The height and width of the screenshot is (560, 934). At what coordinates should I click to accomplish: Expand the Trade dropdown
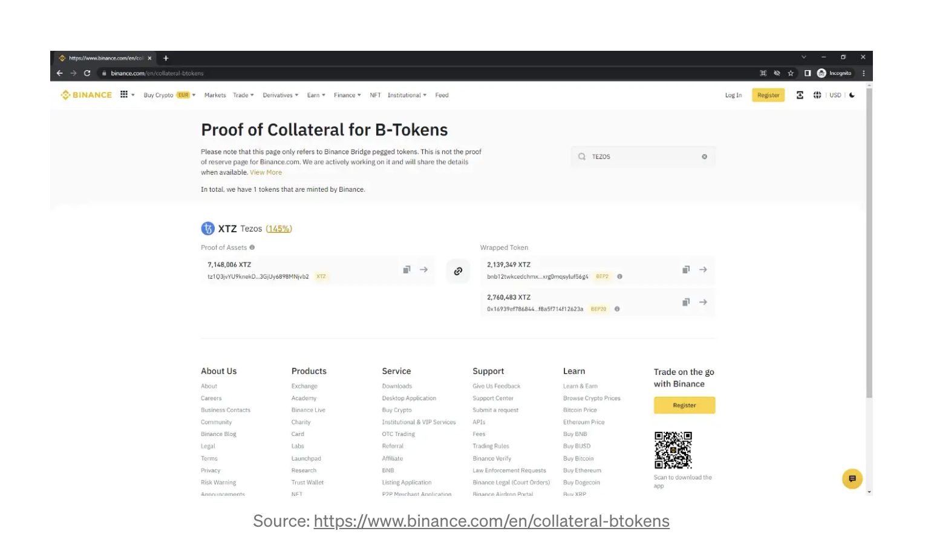243,95
